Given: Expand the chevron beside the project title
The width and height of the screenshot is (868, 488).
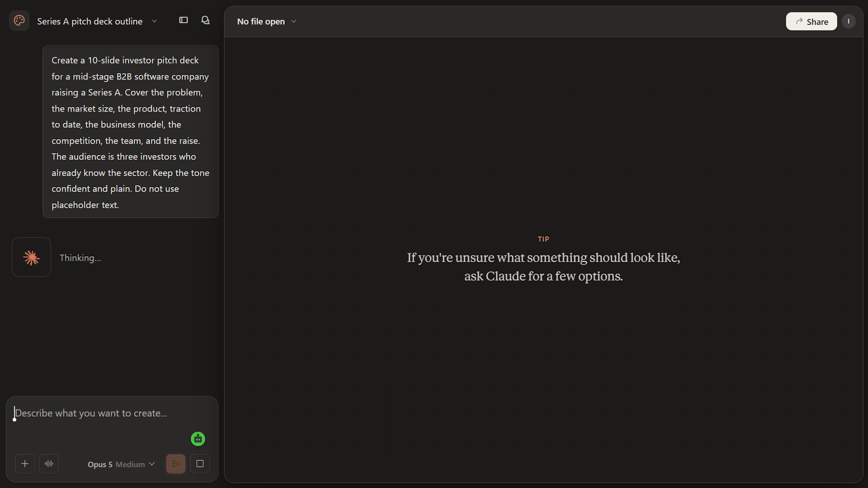Looking at the screenshot, I should (x=154, y=21).
